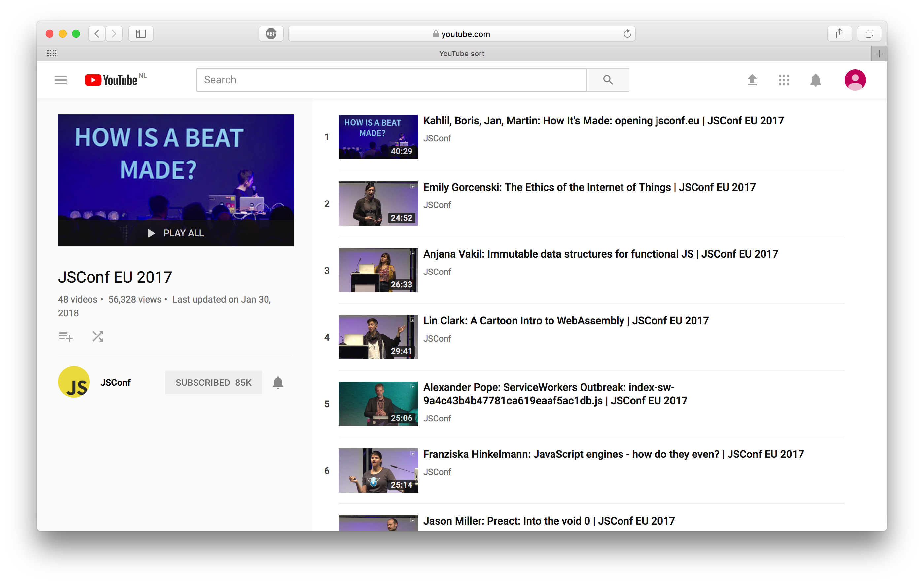Click the 24:52 video thumbnail
Screen dimensions: 924x584
[x=378, y=203]
